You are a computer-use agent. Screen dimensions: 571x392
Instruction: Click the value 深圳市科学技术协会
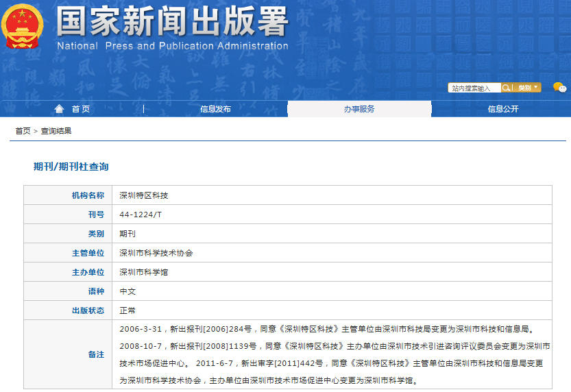[x=156, y=253]
